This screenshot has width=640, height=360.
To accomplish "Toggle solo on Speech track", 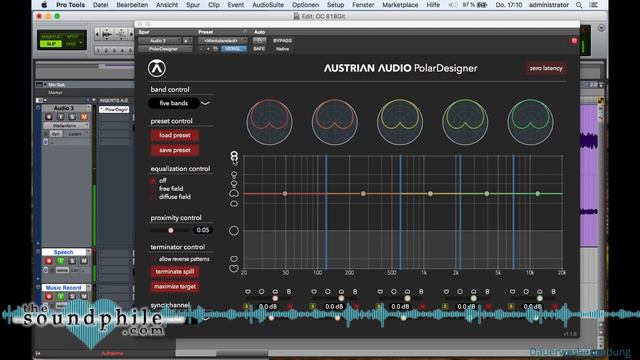I will [72, 261].
